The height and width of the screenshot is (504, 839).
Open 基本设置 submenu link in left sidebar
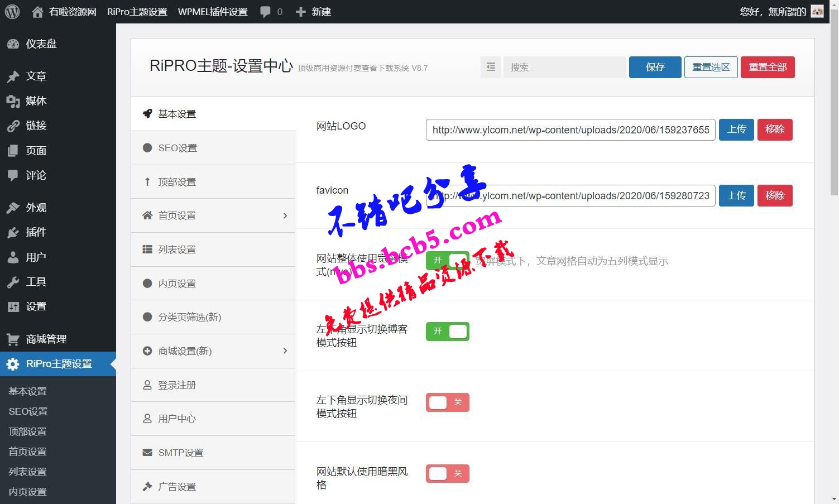pos(27,391)
